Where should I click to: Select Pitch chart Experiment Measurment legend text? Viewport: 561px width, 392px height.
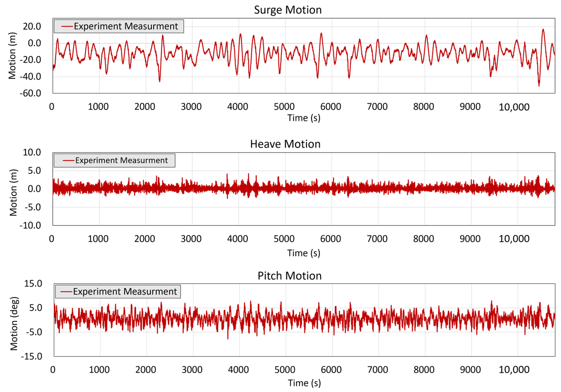coord(125,292)
